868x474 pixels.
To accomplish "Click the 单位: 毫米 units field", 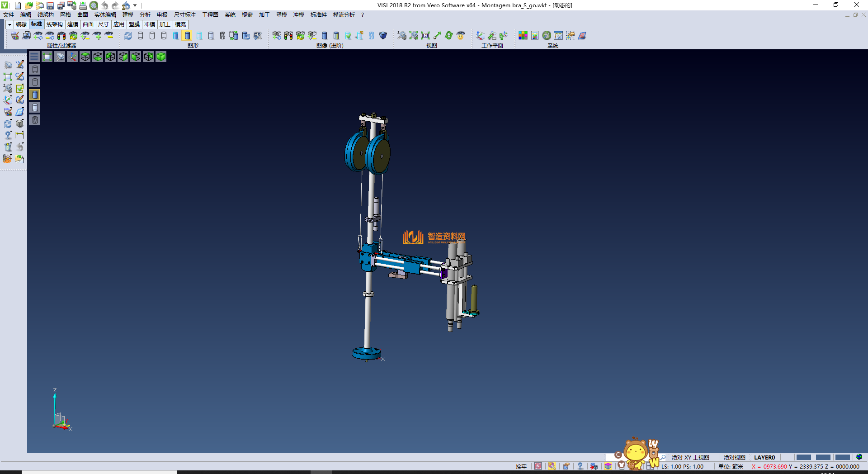I will [731, 466].
